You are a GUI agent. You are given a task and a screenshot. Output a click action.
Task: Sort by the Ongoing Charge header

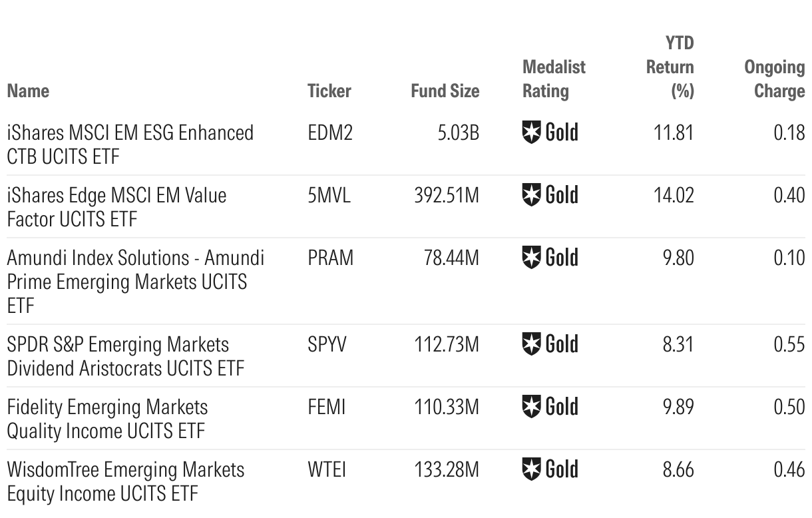coord(774,79)
